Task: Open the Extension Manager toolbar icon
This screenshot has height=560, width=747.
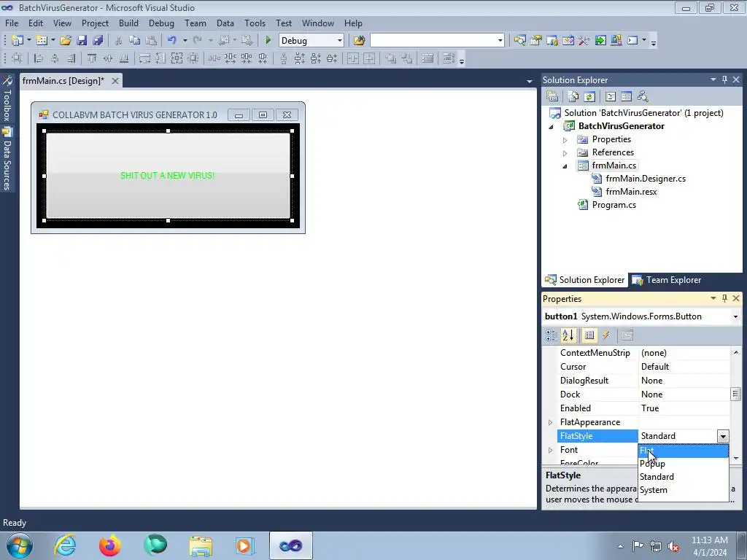Action: tap(616, 41)
